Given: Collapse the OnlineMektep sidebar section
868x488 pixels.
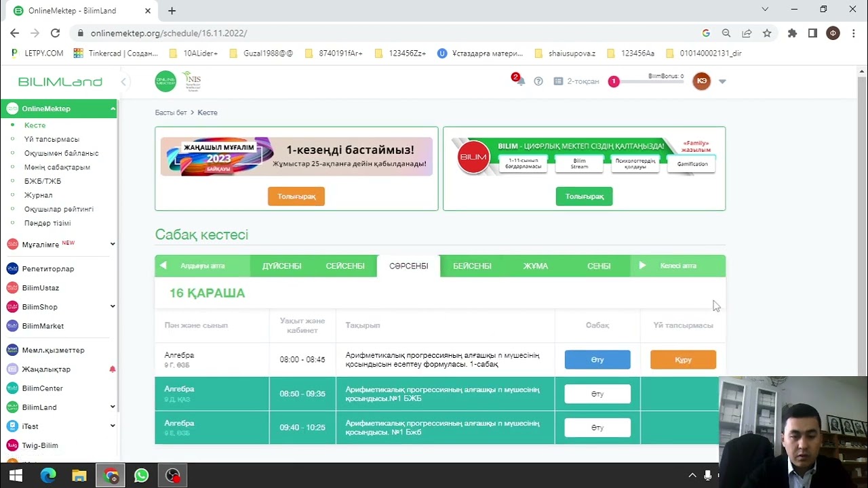Looking at the screenshot, I should coord(113,108).
